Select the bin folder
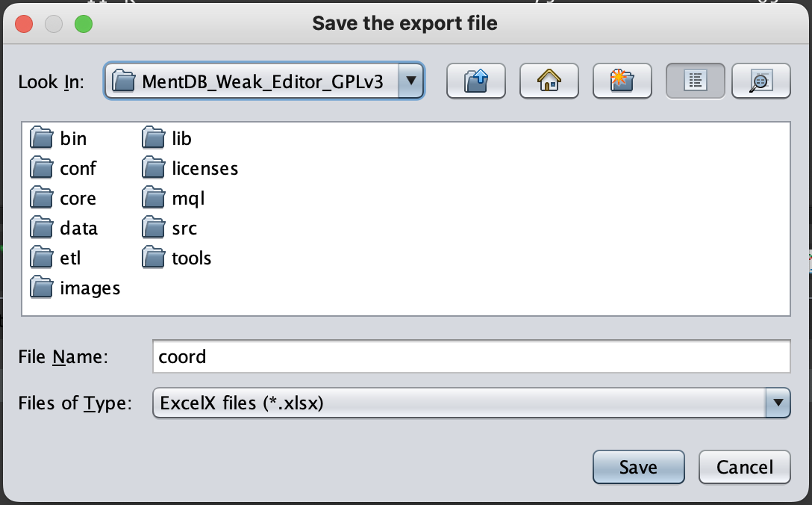Screen dimensions: 812x505 (x=73, y=139)
